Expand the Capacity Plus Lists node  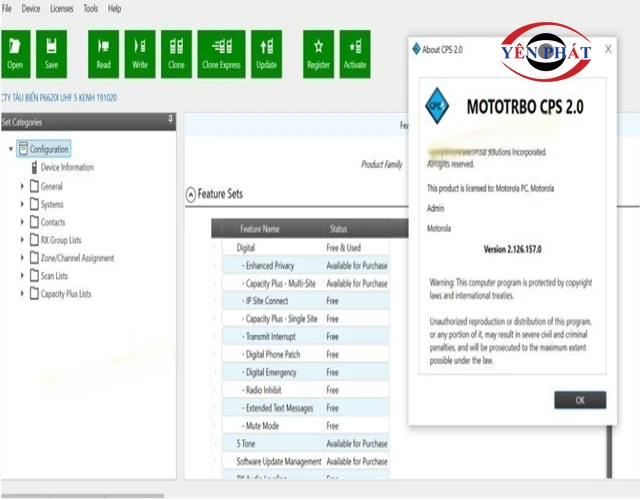(x=22, y=293)
